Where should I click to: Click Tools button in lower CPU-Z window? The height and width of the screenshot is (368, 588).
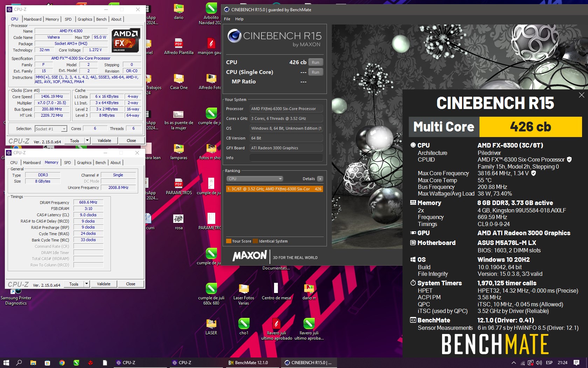74,284
